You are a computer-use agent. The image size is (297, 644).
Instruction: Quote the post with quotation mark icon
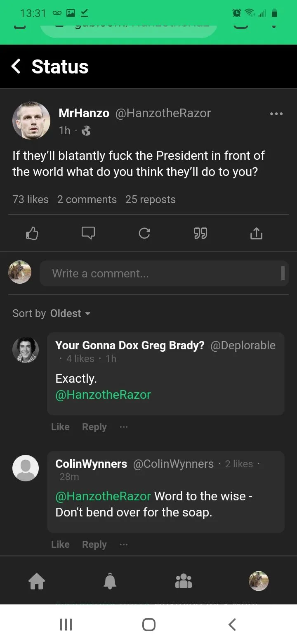click(200, 234)
